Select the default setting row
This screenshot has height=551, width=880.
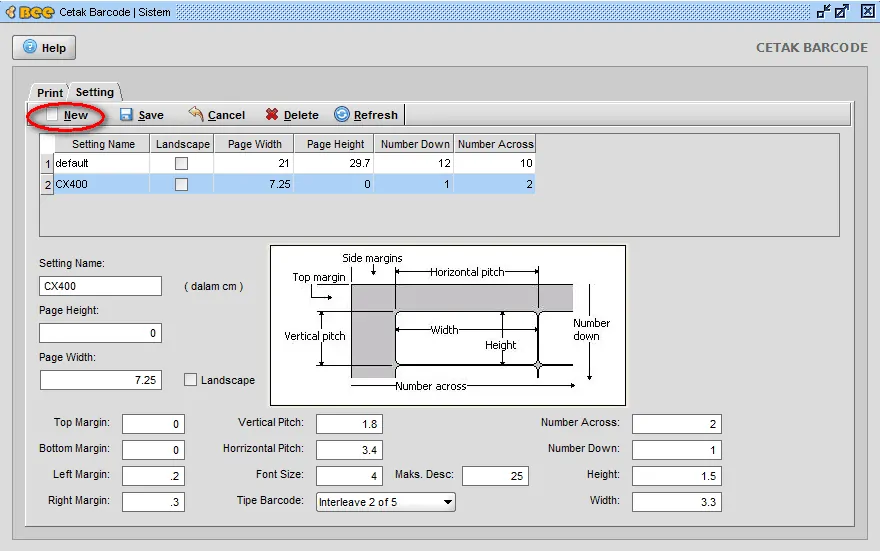point(100,163)
